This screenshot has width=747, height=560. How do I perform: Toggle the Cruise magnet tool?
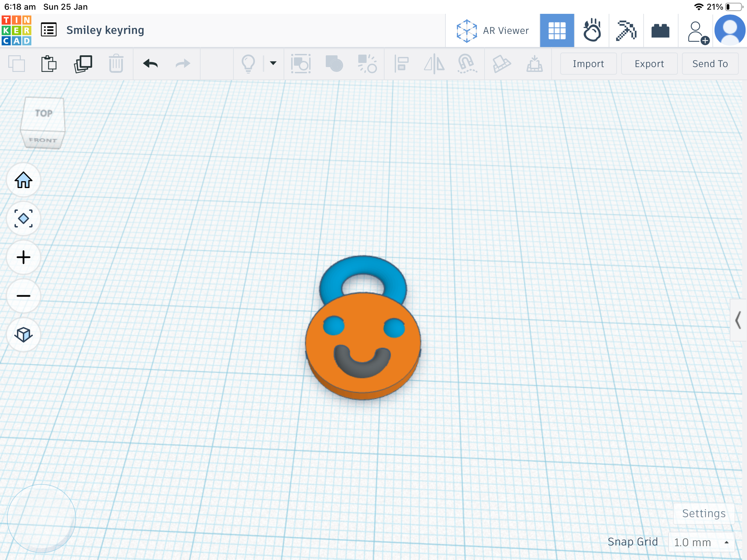pyautogui.click(x=467, y=64)
